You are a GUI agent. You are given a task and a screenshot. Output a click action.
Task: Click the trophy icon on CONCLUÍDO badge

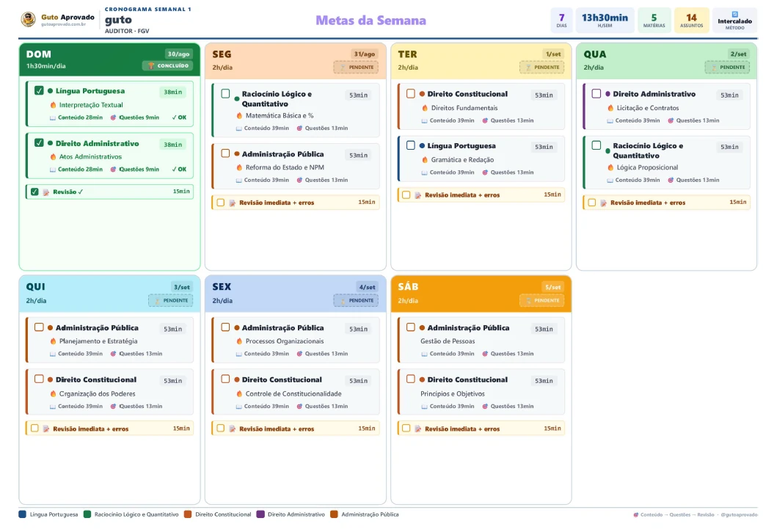click(151, 65)
